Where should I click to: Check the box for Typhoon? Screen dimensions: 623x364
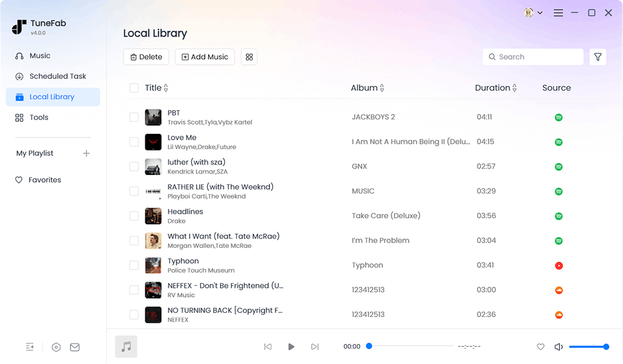(134, 265)
